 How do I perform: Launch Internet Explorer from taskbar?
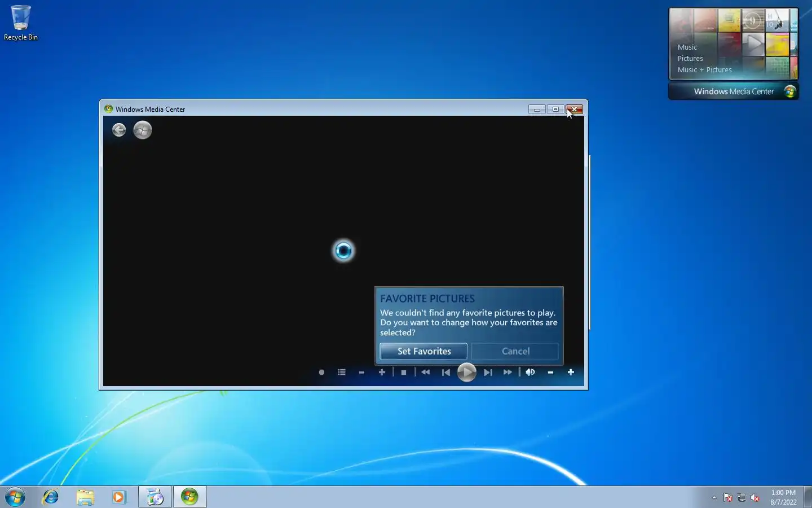[51, 497]
